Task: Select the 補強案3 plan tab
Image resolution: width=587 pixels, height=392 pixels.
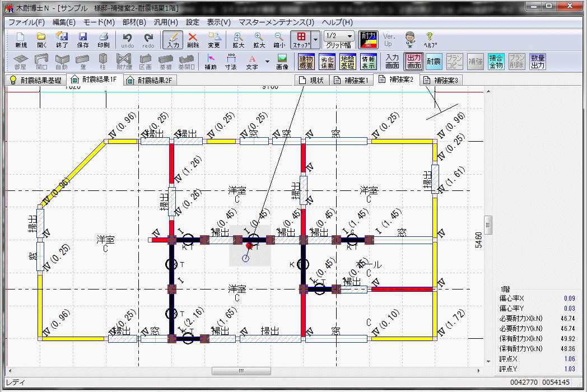Action: (x=441, y=80)
